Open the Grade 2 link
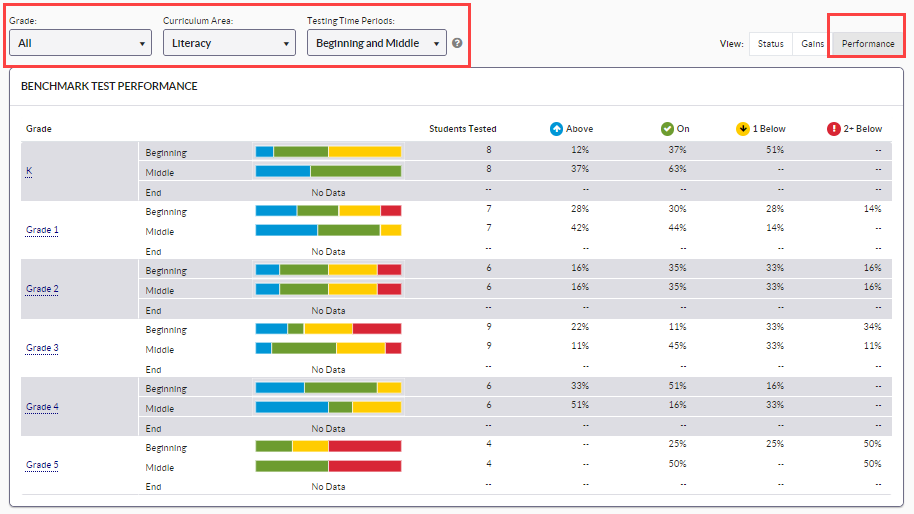The width and height of the screenshot is (914, 514). point(42,289)
